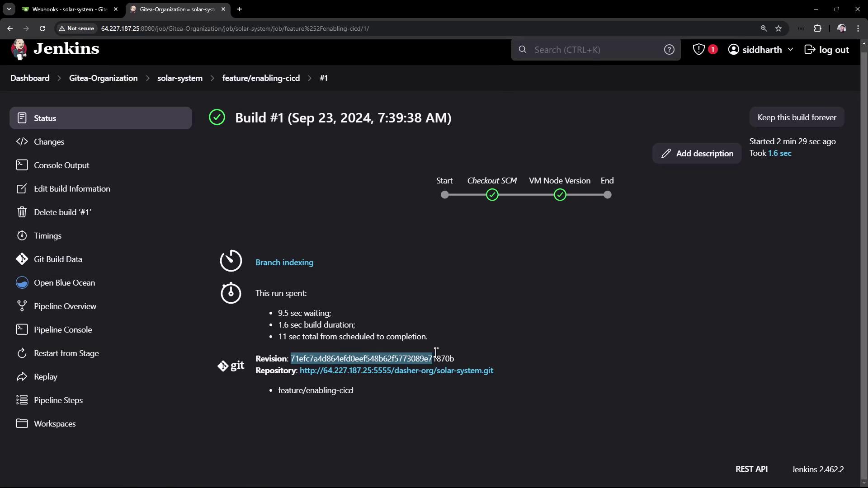
Task: Click the Git Build Data diamond icon
Action: tap(22, 259)
